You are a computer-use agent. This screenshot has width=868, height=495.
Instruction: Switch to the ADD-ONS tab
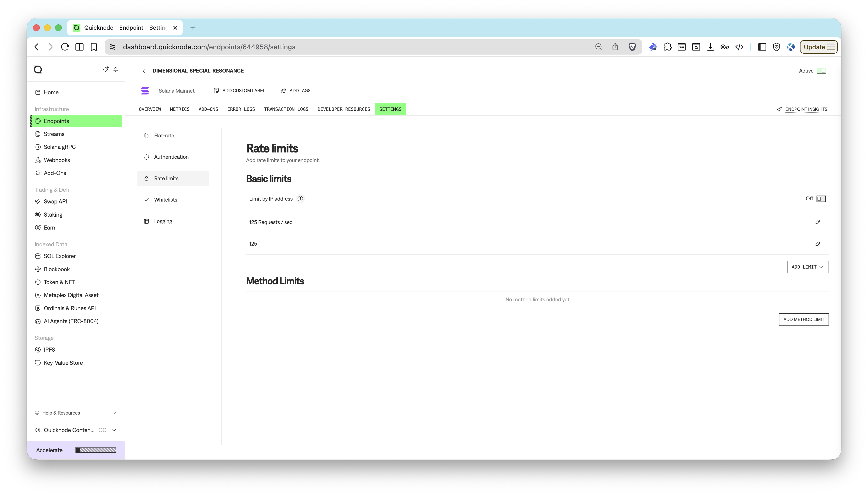pyautogui.click(x=208, y=109)
